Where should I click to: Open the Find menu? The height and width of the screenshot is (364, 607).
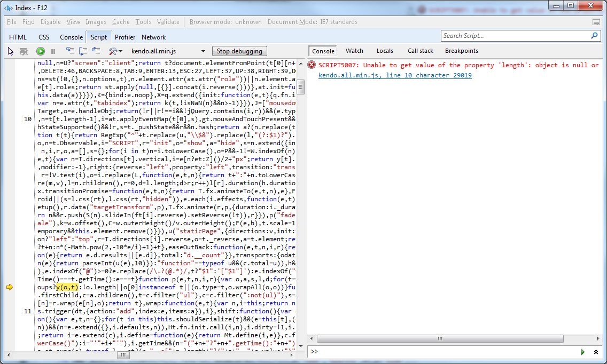(28, 22)
